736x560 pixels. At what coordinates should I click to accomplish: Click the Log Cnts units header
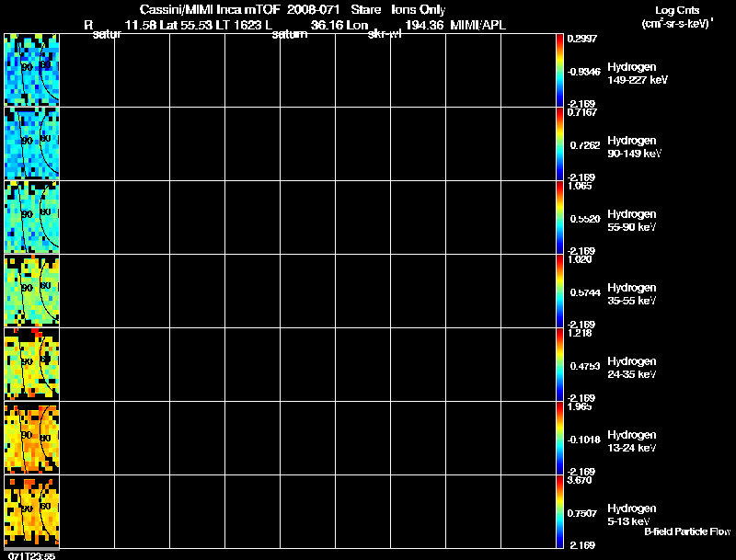point(677,17)
